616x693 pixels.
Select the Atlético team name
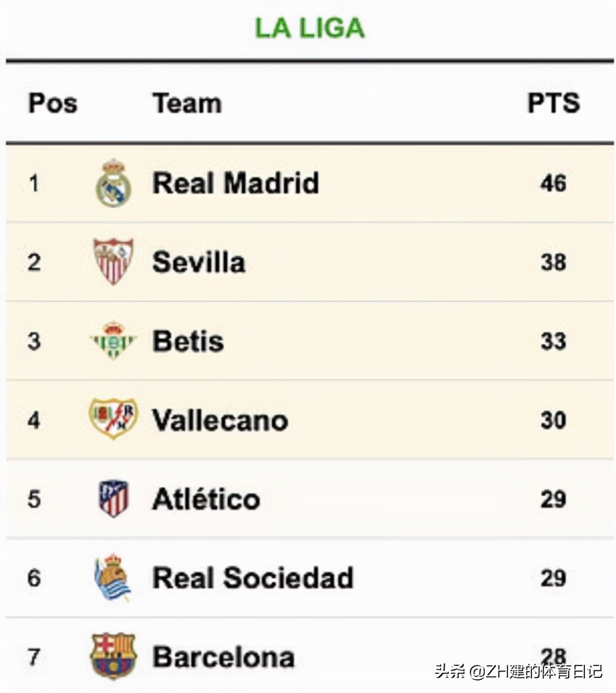pyautogui.click(x=206, y=499)
